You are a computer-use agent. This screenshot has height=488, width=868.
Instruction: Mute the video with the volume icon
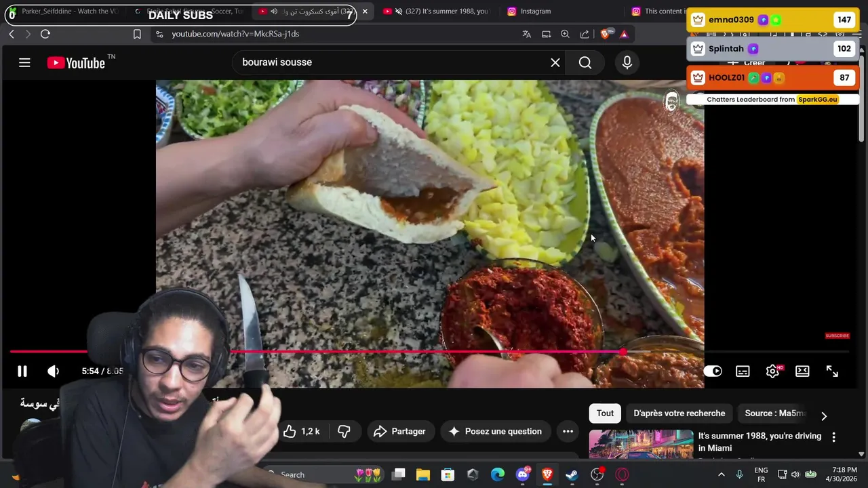(53, 371)
